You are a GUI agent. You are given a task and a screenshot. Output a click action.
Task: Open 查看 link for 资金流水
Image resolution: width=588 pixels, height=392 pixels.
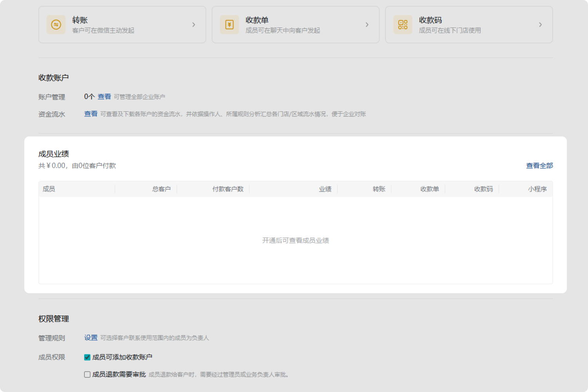tap(91, 114)
